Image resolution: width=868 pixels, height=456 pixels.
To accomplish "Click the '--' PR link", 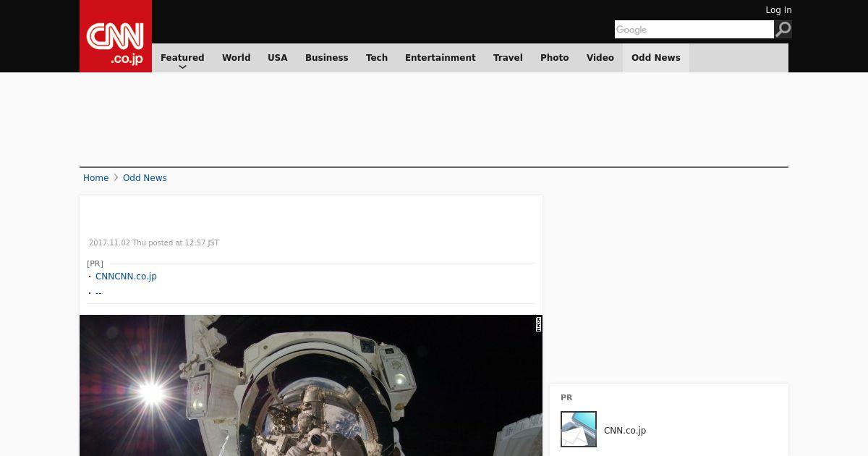I will pyautogui.click(x=98, y=293).
